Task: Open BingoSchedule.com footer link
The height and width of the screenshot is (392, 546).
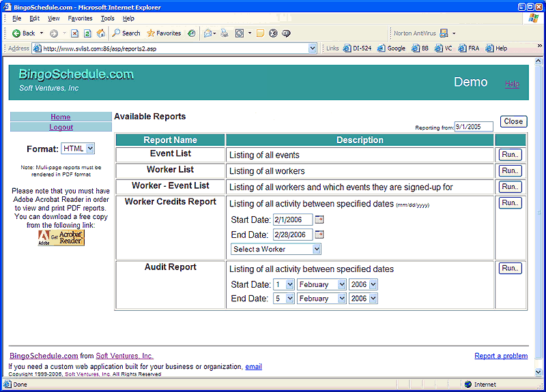Action: [44, 356]
